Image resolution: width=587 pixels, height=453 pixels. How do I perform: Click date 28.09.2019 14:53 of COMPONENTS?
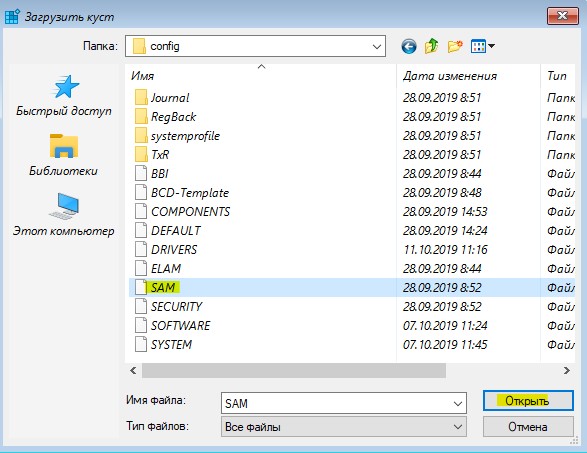(x=445, y=212)
